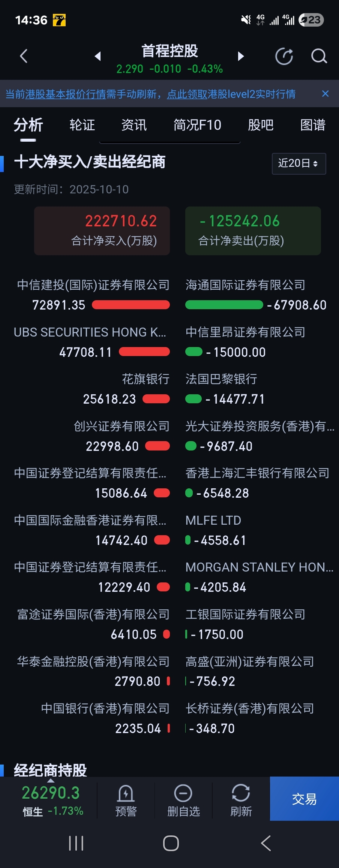Tap the green bar for 海通国际证券
Screen dimensions: 339x868
224,305
